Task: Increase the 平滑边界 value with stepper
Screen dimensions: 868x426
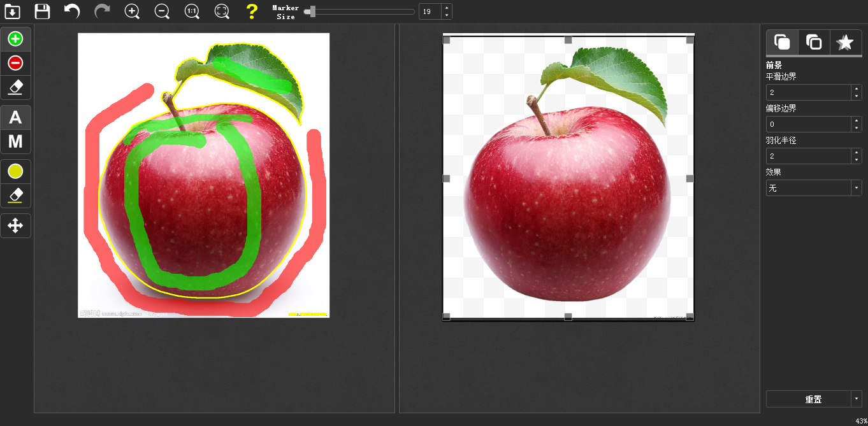Action: point(856,89)
